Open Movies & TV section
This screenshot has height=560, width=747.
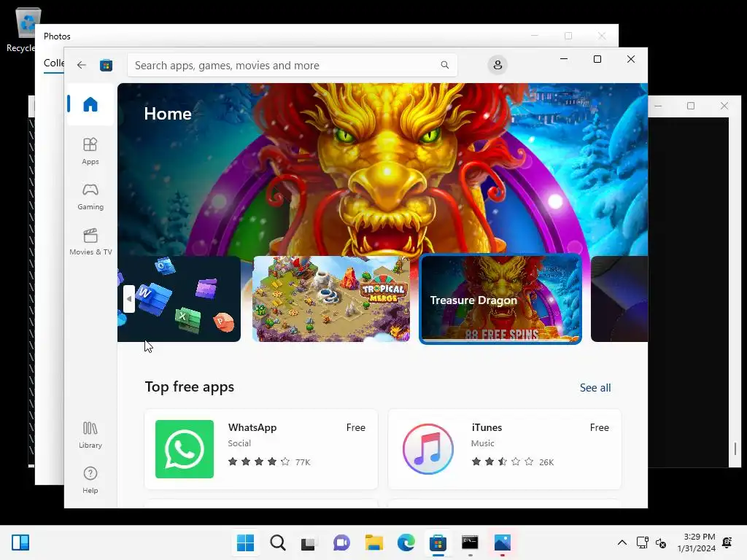pyautogui.click(x=90, y=241)
